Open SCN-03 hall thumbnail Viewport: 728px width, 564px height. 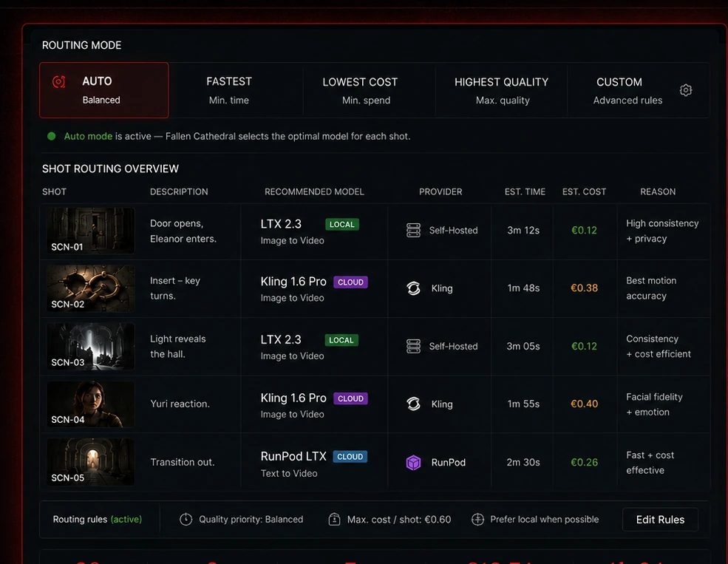[x=90, y=346]
